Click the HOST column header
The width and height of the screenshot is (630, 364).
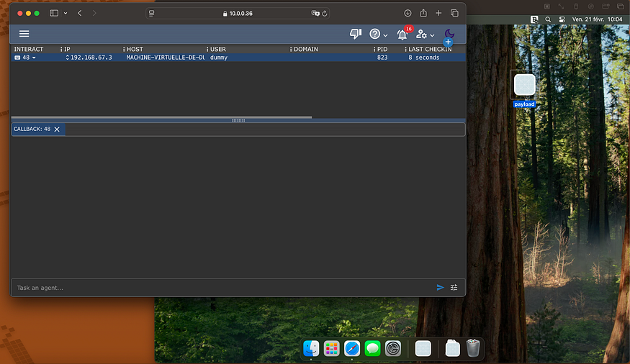135,49
